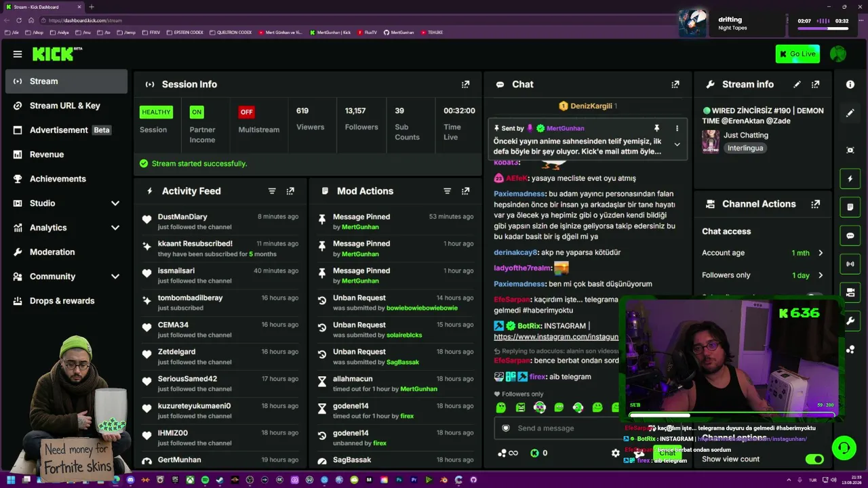Toggle the Show view count switch
Image resolution: width=868 pixels, height=488 pixels.
click(x=814, y=459)
